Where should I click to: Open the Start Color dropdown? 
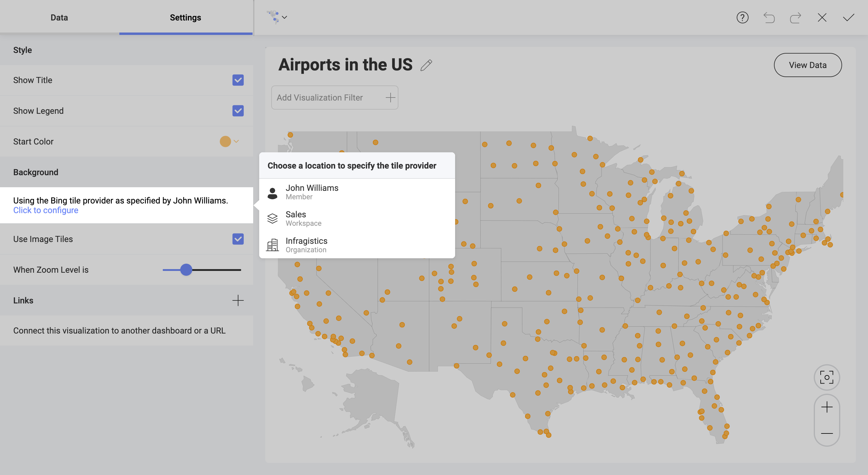pyautogui.click(x=229, y=141)
